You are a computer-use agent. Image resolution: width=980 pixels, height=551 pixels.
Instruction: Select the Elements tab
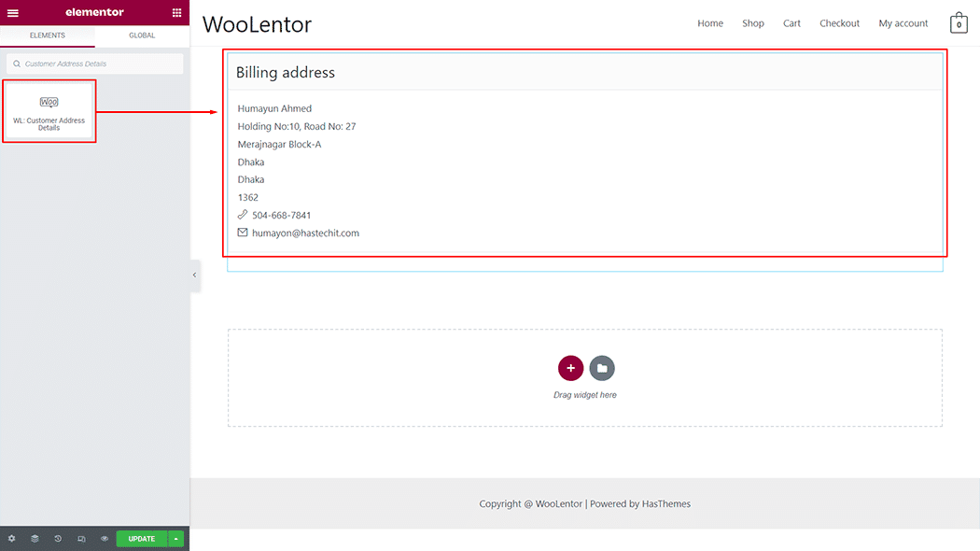click(48, 35)
